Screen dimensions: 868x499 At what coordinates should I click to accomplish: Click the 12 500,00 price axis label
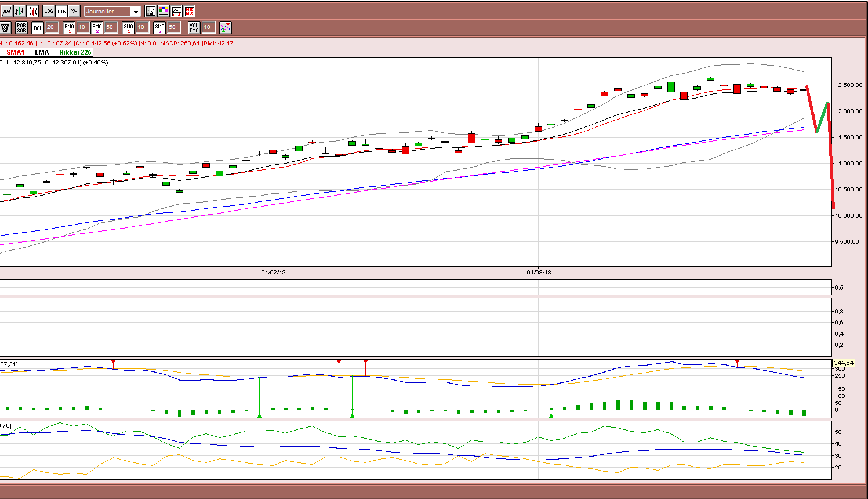click(848, 85)
